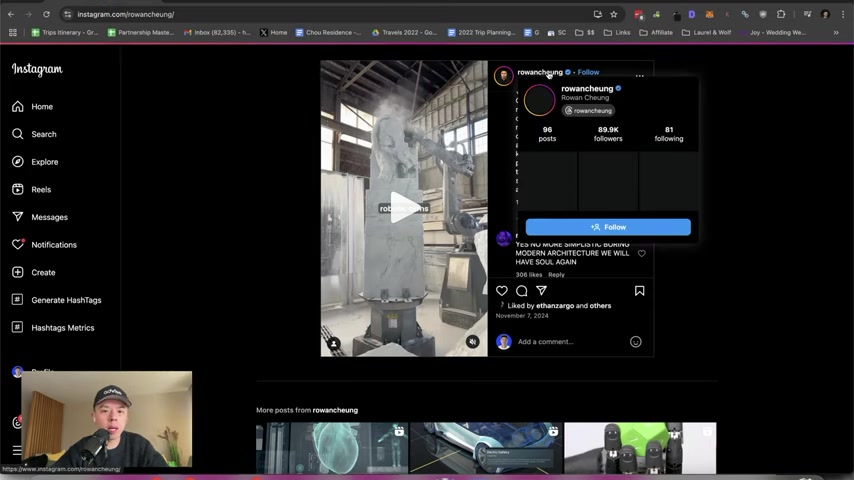Image resolution: width=854 pixels, height=480 pixels.
Task: Share the post via paper plane icon
Action: coord(541,290)
